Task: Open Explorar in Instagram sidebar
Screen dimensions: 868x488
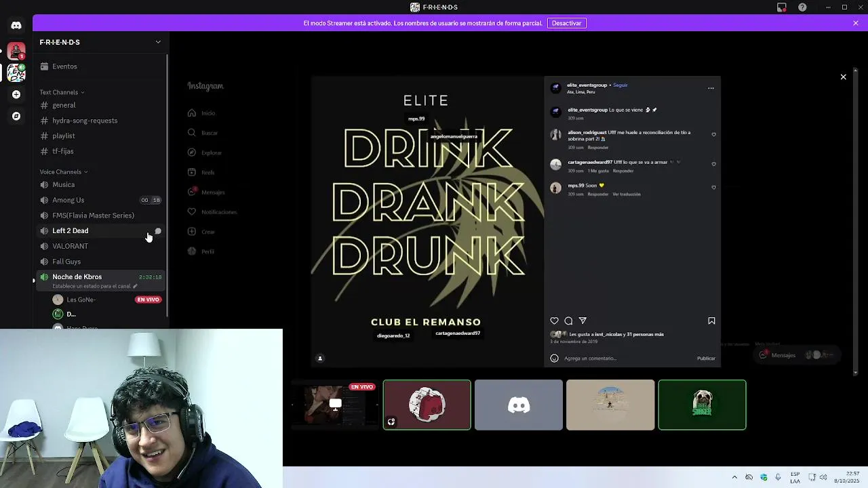Action: pyautogui.click(x=205, y=152)
